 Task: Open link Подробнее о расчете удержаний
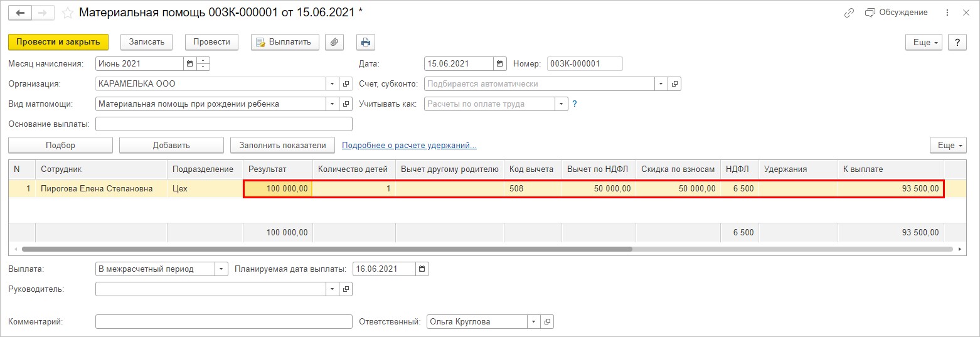[409, 146]
